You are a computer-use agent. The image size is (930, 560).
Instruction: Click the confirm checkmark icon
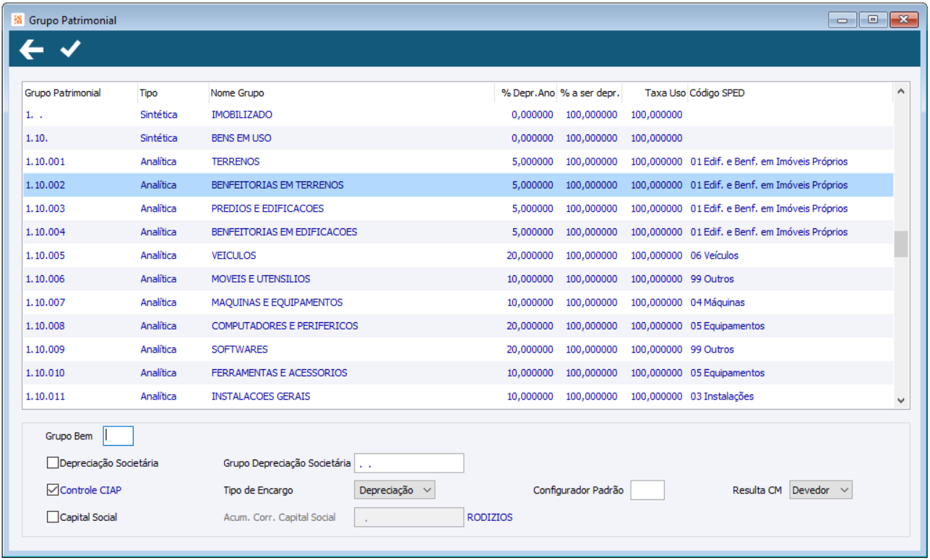click(x=70, y=49)
